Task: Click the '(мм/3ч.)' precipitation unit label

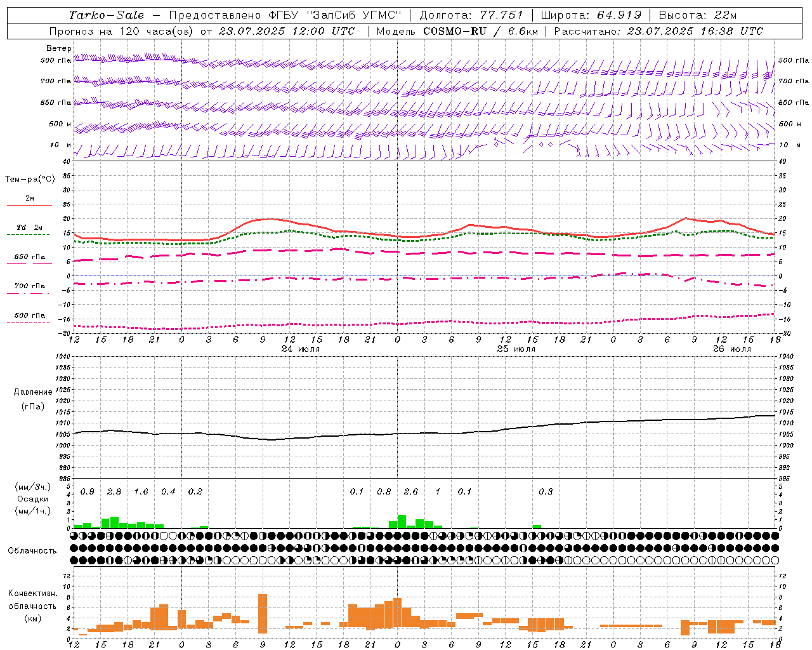Action: (x=33, y=487)
